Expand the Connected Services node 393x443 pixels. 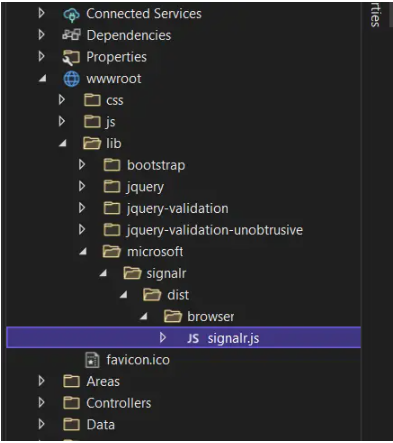(41, 13)
